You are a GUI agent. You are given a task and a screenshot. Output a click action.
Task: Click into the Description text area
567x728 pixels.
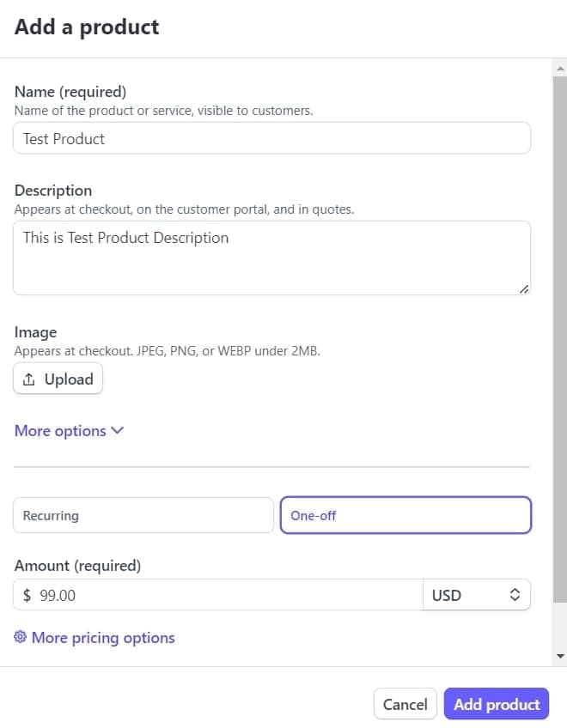[271, 258]
